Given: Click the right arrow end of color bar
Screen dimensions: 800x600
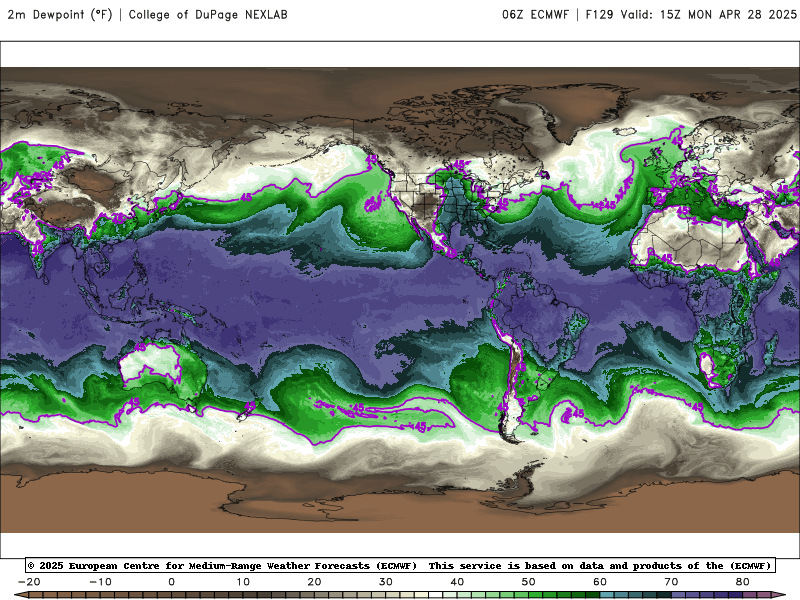Looking at the screenshot, I should (x=779, y=596).
